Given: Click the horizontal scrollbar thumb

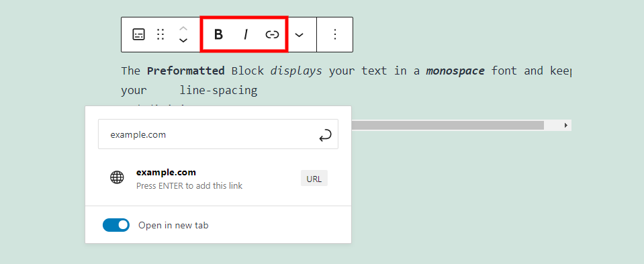Looking at the screenshot, I should (448, 125).
